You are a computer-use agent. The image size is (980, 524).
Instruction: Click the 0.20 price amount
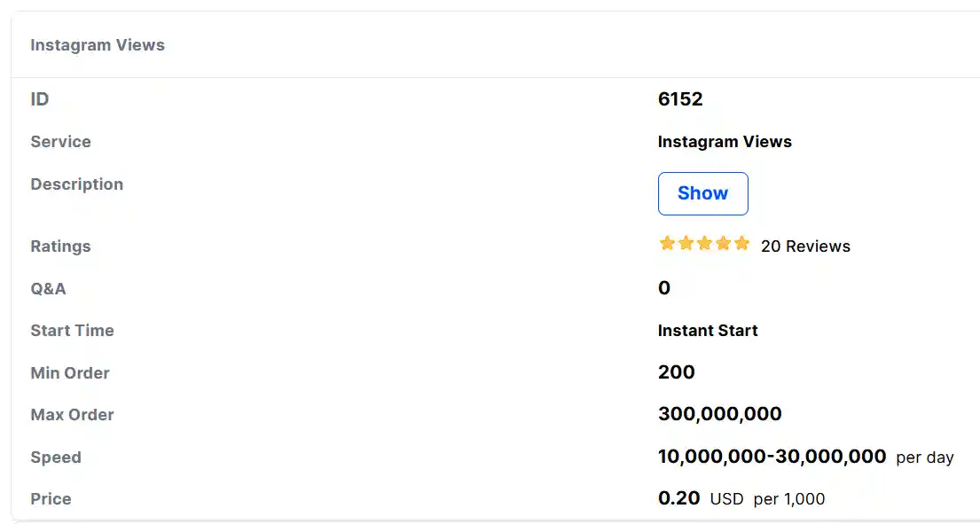(x=679, y=498)
